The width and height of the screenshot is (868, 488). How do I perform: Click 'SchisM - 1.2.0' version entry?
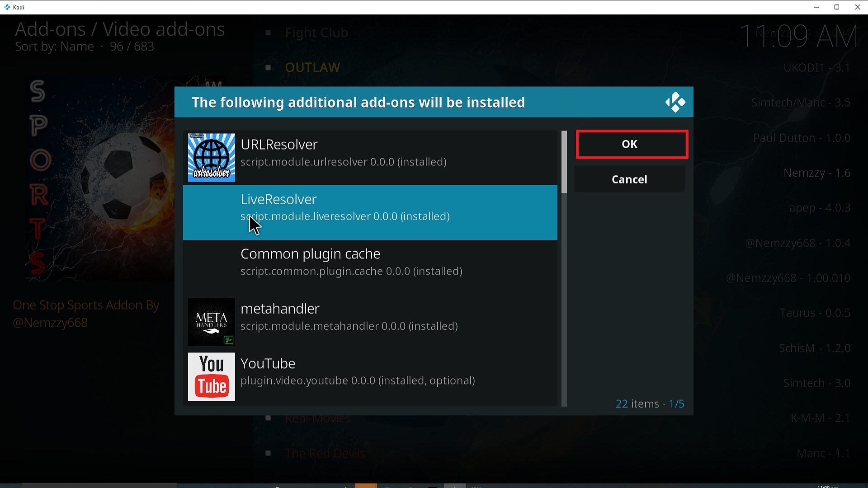[x=815, y=348]
